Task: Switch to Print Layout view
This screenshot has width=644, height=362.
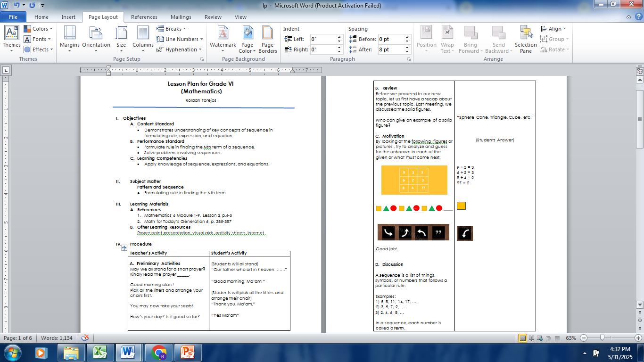Action: pos(522,338)
